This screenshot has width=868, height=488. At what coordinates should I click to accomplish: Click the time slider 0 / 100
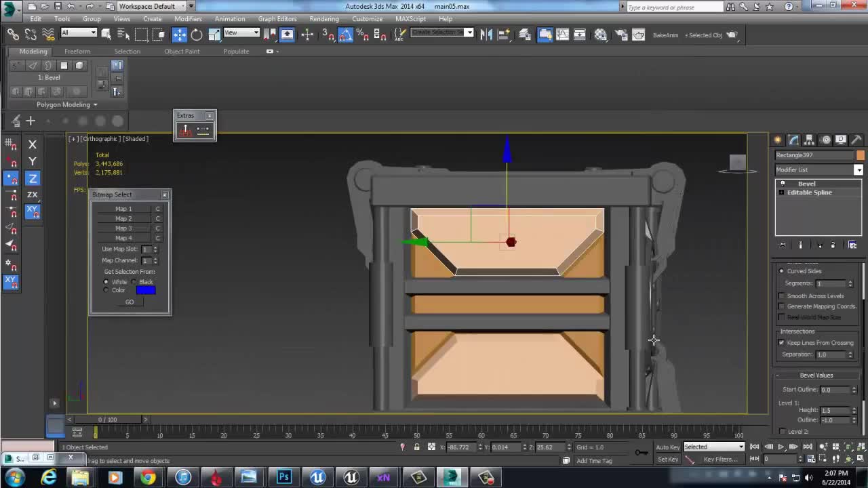click(x=108, y=420)
